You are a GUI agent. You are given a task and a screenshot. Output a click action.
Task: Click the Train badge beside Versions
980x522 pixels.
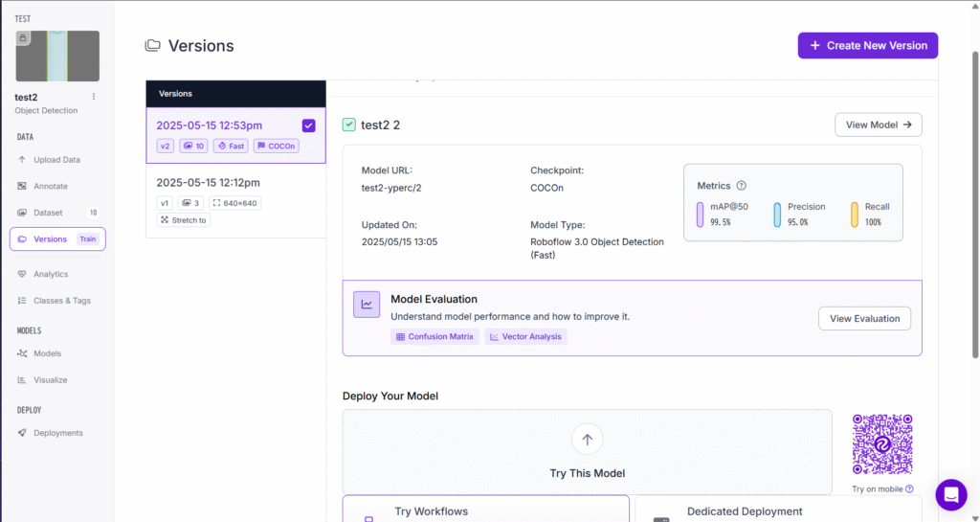87,238
